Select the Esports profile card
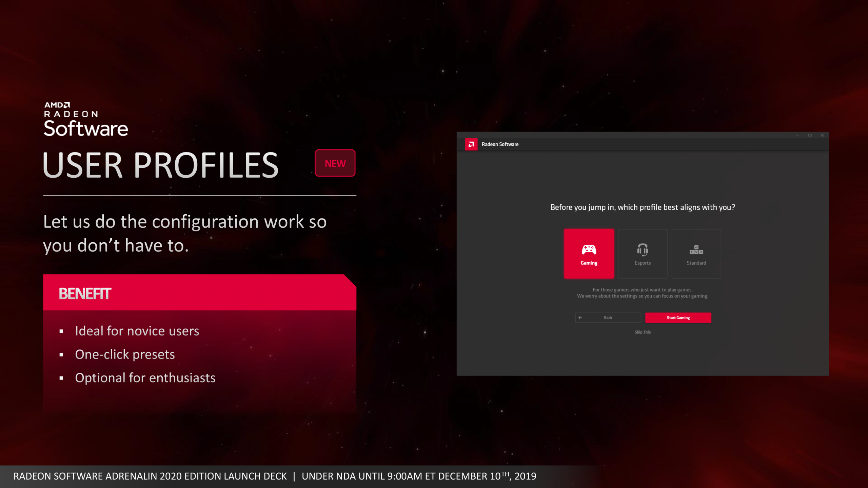 pos(643,253)
